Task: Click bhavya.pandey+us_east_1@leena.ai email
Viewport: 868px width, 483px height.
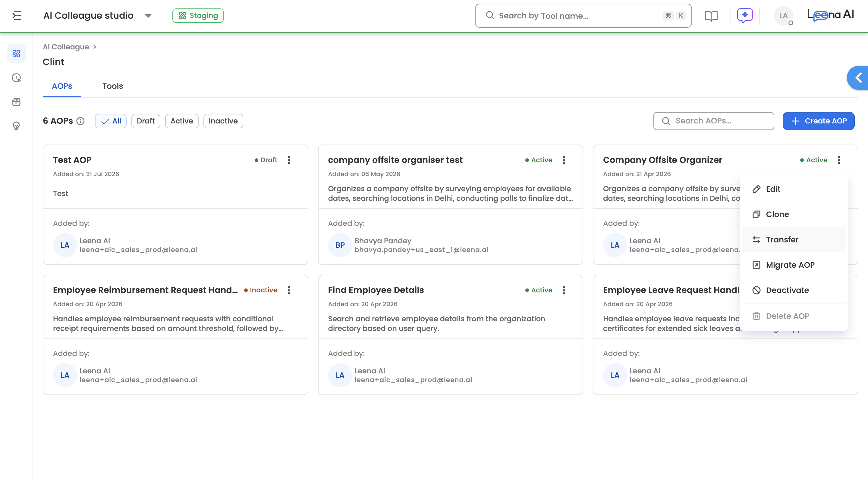Action: [x=421, y=250]
